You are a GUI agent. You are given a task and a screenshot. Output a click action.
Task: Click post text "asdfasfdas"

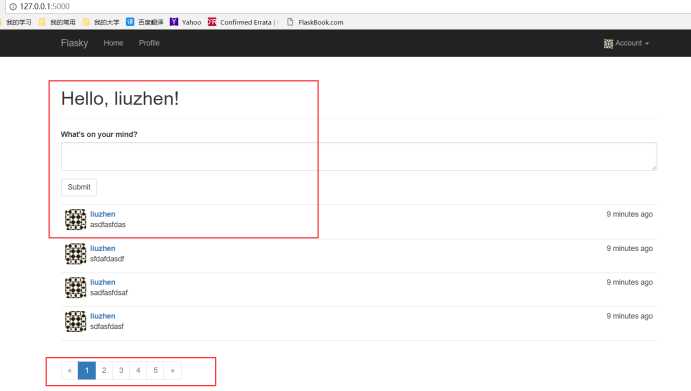coord(108,225)
